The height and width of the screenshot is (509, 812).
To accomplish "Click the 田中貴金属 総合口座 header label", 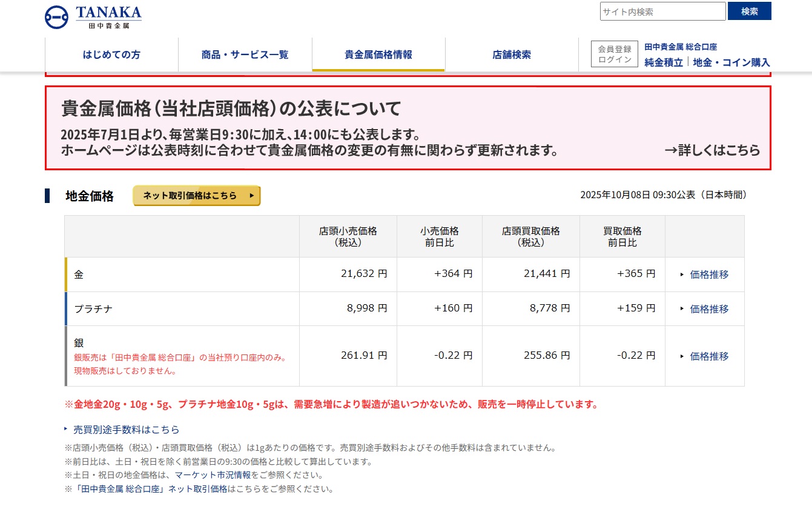I will [681, 47].
